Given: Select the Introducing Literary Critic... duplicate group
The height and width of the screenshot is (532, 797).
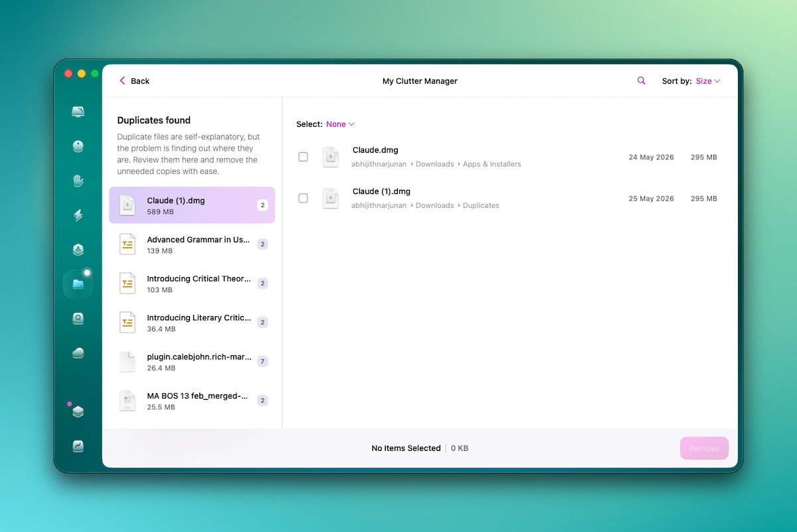Looking at the screenshot, I should (192, 323).
